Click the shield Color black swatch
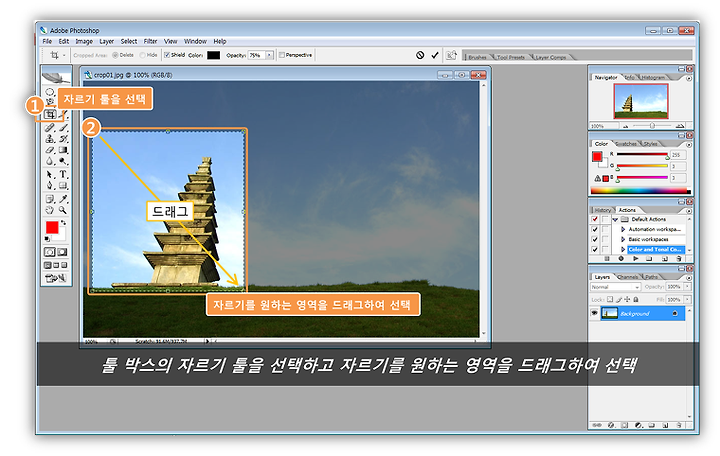 pyautogui.click(x=214, y=55)
